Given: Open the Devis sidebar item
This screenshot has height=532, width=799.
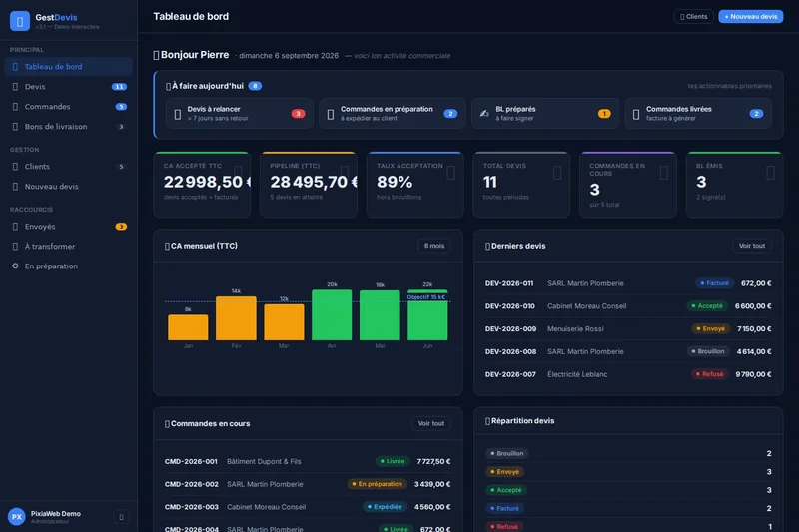Looking at the screenshot, I should coord(68,87).
